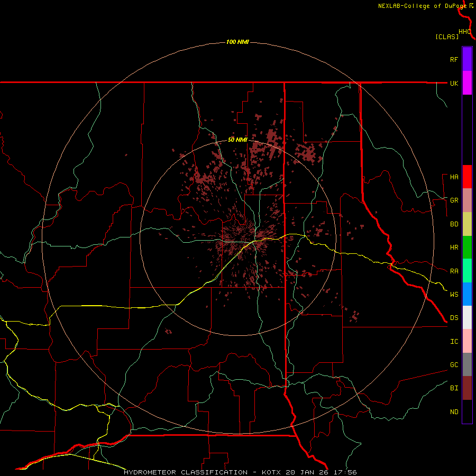The height and width of the screenshot is (476, 476).
Task: Click the "BI" legend label
Action: (x=454, y=388)
